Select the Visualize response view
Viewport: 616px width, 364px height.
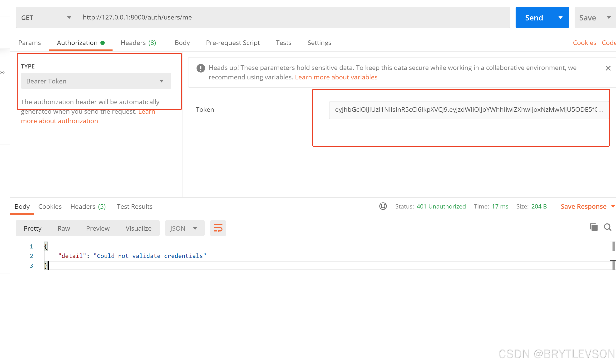coord(138,228)
